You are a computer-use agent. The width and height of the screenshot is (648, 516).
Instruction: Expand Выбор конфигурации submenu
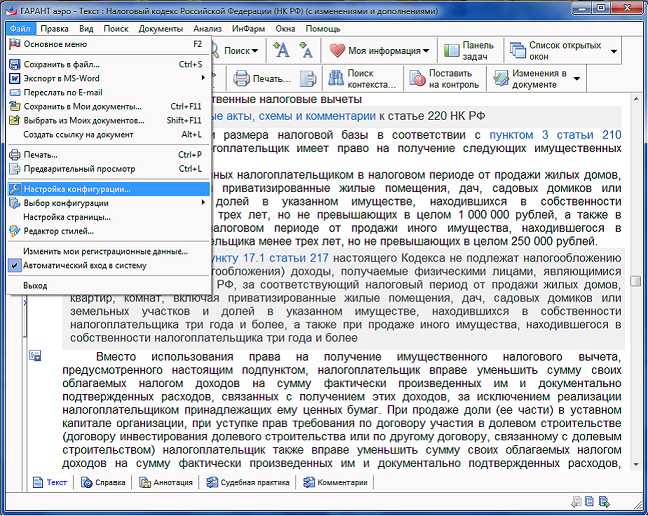pyautogui.click(x=109, y=203)
